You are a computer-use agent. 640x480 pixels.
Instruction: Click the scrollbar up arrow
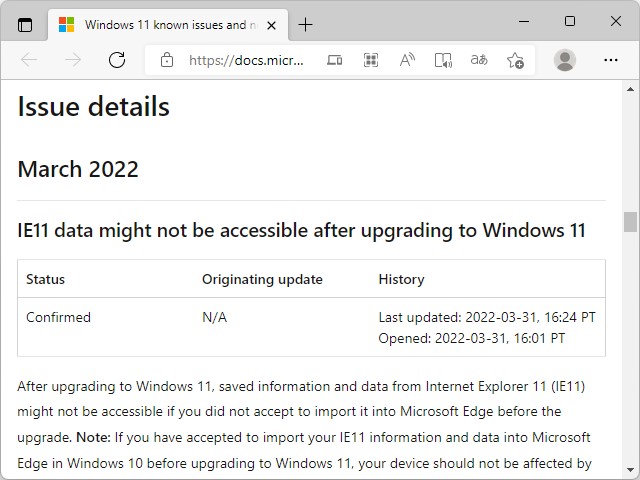[630, 89]
